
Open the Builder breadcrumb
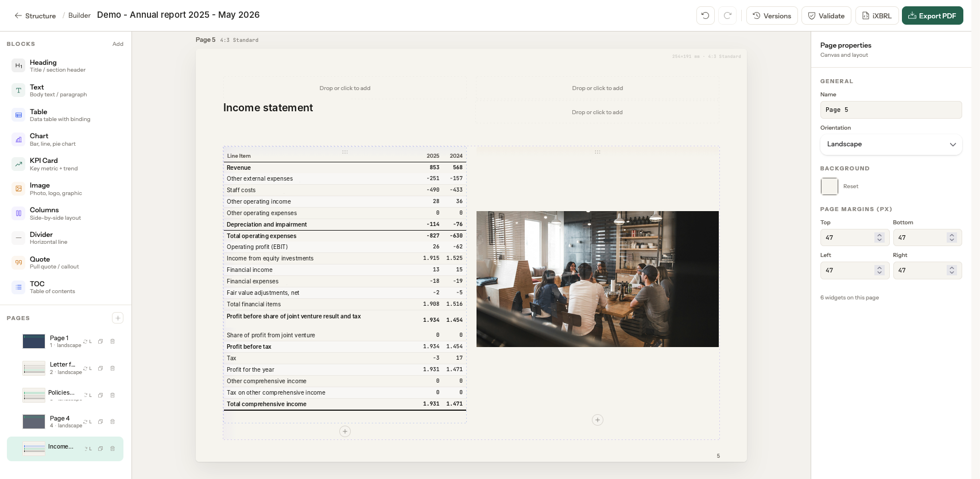pyautogui.click(x=79, y=15)
